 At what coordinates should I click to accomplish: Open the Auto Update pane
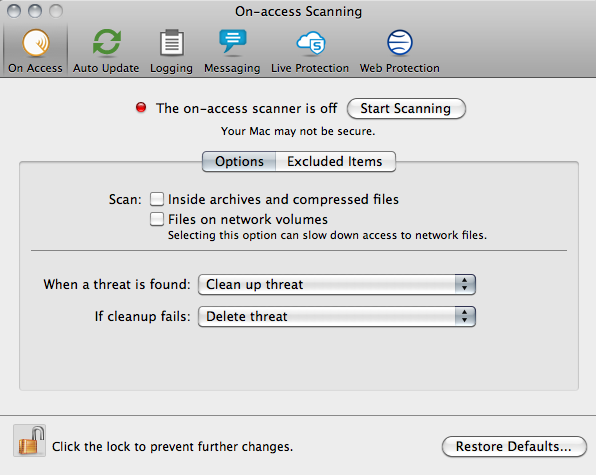pos(106,51)
